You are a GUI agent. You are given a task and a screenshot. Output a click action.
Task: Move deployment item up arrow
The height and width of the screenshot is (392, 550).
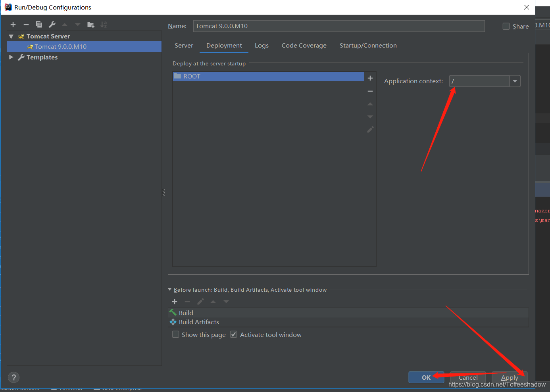370,104
